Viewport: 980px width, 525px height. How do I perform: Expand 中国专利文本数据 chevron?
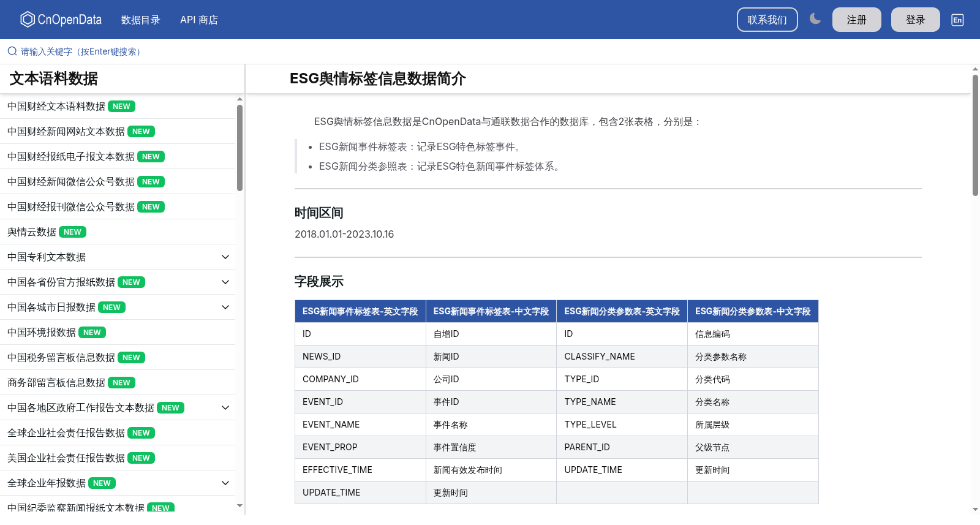click(225, 257)
